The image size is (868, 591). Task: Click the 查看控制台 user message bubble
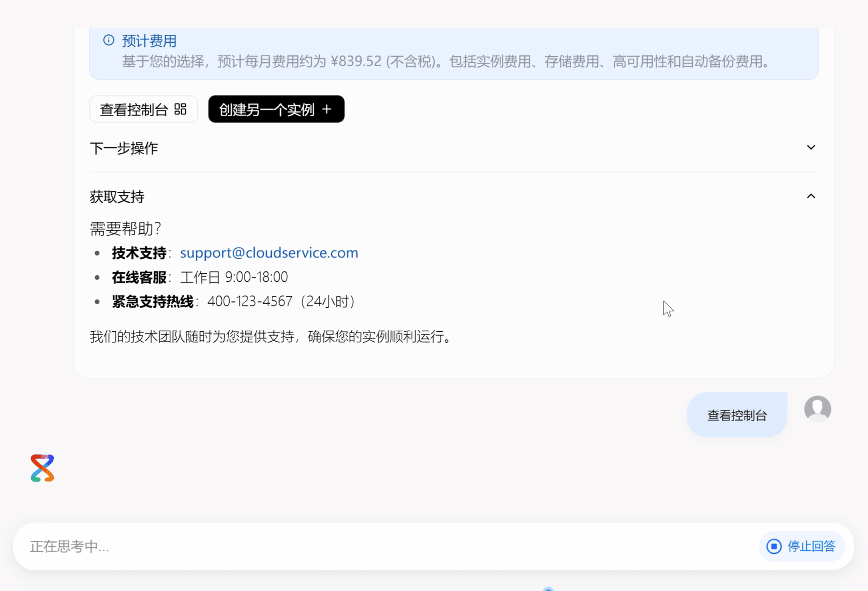(x=736, y=415)
